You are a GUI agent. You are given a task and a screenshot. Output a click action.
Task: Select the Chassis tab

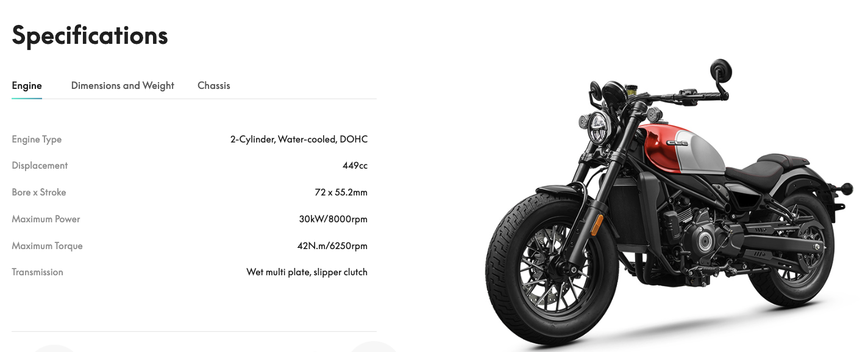coord(214,86)
